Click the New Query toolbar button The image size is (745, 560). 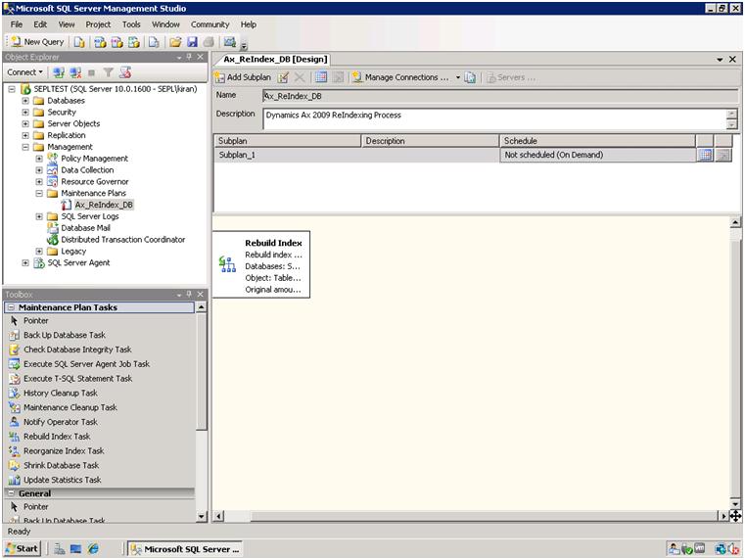click(37, 42)
